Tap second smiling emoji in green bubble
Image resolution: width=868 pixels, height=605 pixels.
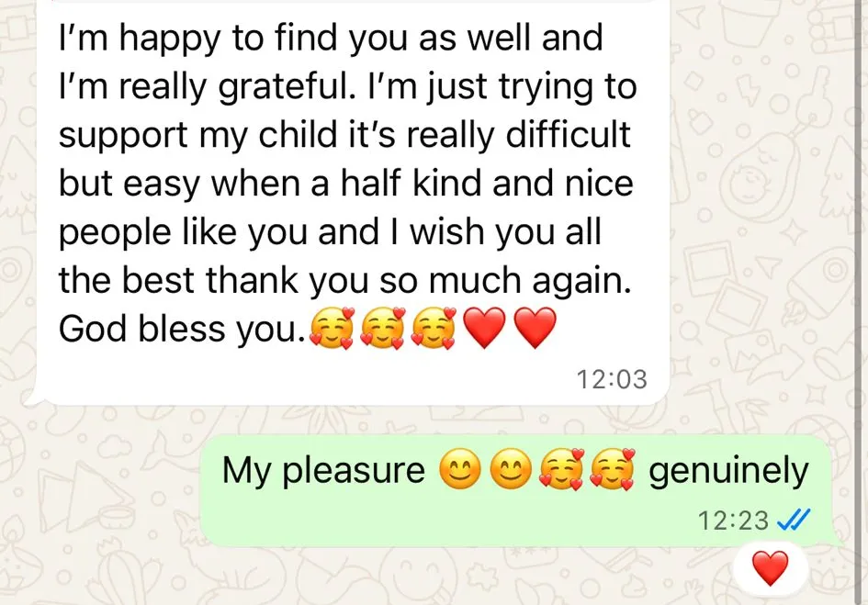click(x=511, y=470)
